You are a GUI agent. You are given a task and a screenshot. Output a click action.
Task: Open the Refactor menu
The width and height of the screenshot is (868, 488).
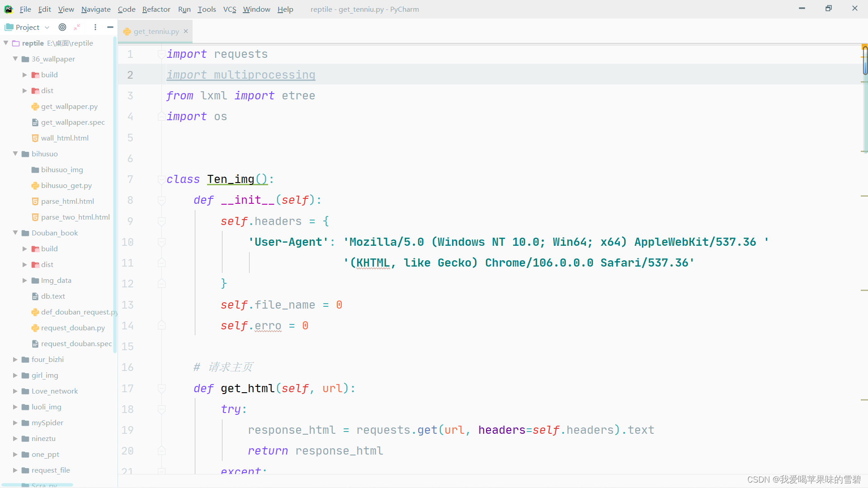pos(156,9)
